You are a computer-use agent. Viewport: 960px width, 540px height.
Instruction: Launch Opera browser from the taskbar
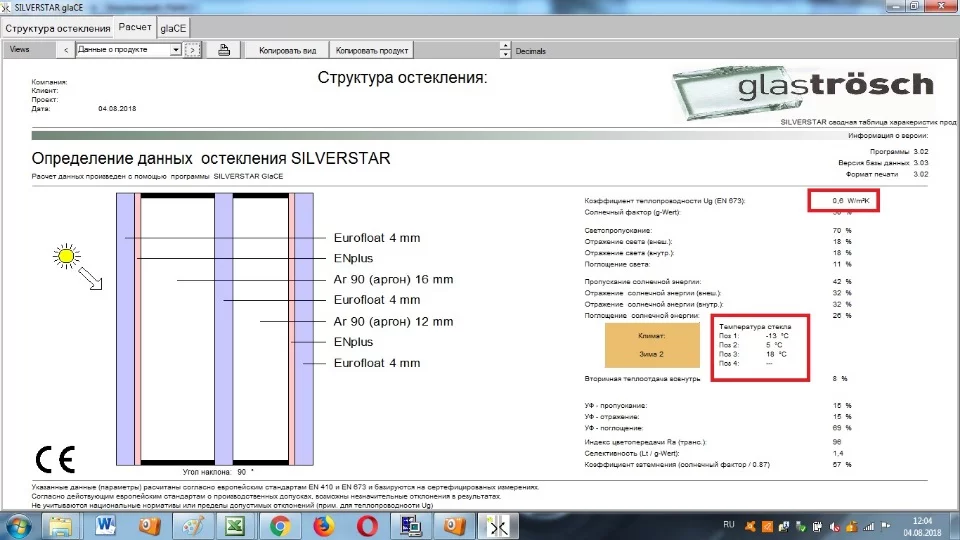[367, 526]
